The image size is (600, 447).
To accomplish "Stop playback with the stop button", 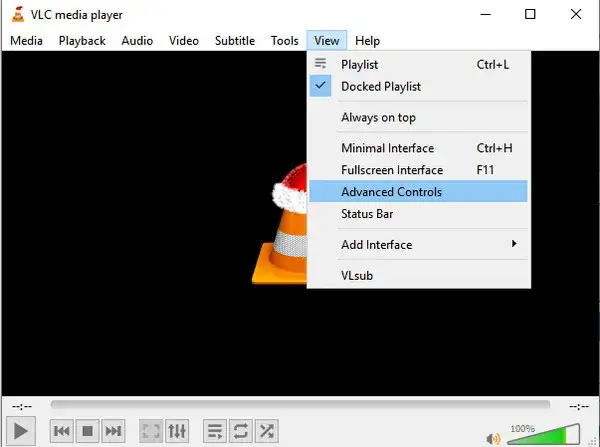I will [x=87, y=431].
